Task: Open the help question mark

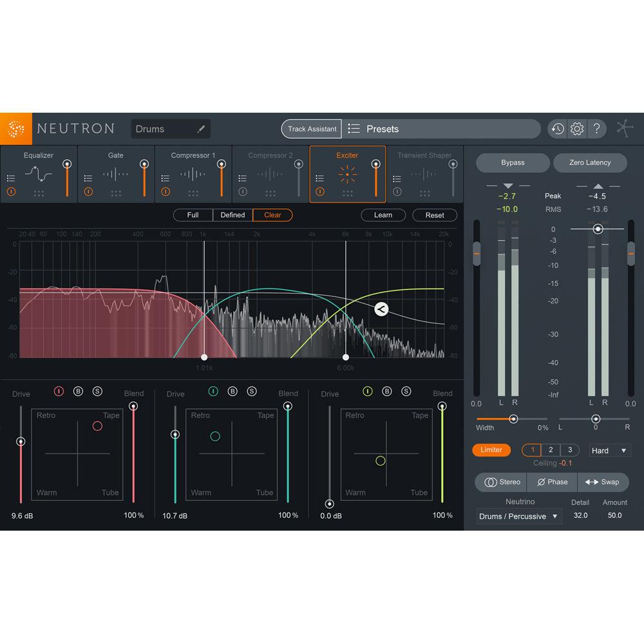Action: coord(598,129)
